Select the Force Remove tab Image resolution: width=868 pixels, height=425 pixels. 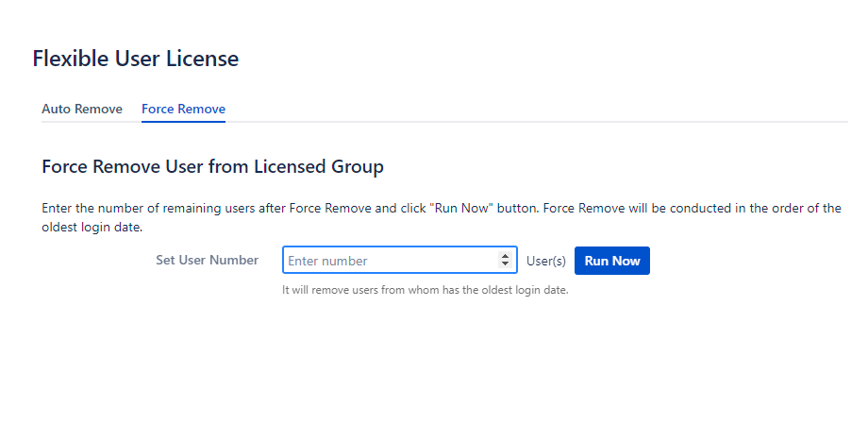coord(183,109)
